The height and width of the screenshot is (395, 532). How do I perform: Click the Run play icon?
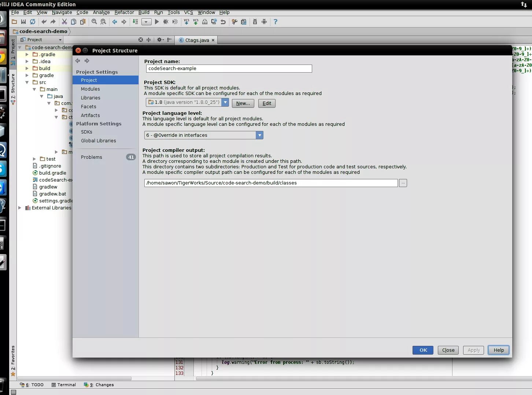[157, 22]
